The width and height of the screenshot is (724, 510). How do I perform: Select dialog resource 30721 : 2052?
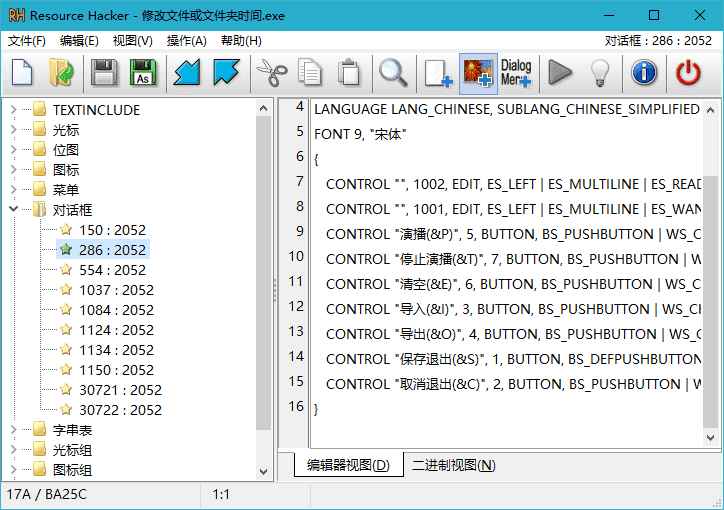120,390
